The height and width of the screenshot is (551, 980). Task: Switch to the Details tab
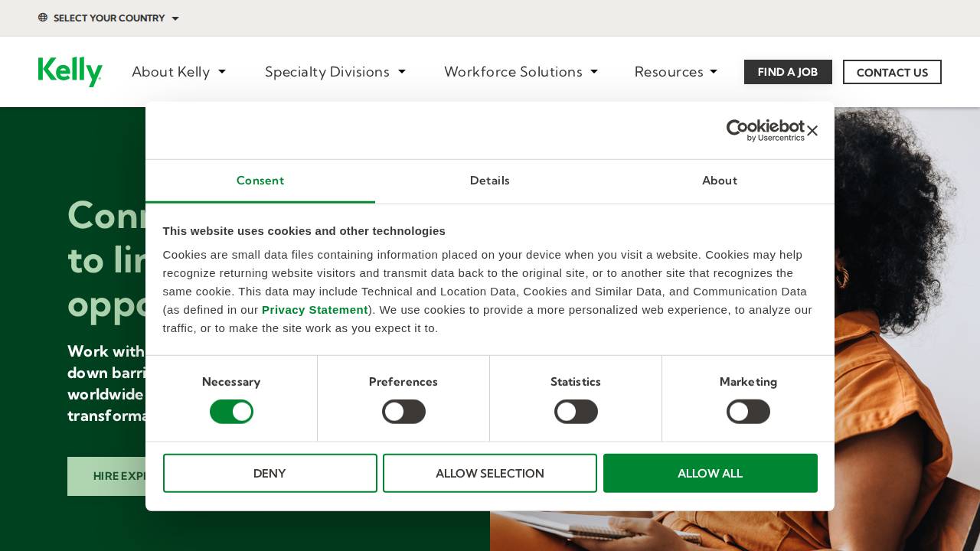[x=490, y=181]
